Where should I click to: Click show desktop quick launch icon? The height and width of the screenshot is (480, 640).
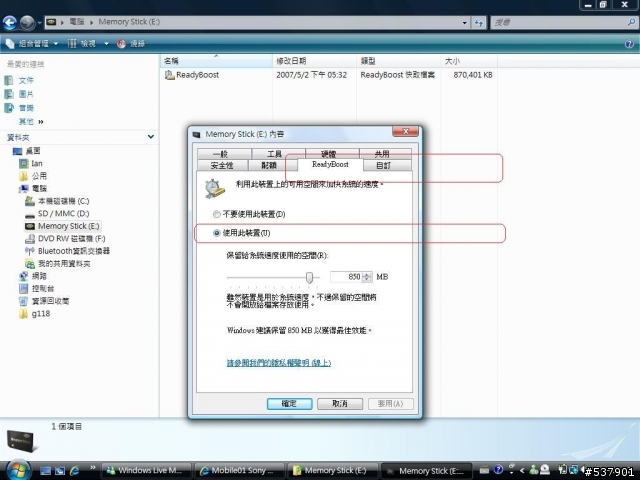click(45, 471)
